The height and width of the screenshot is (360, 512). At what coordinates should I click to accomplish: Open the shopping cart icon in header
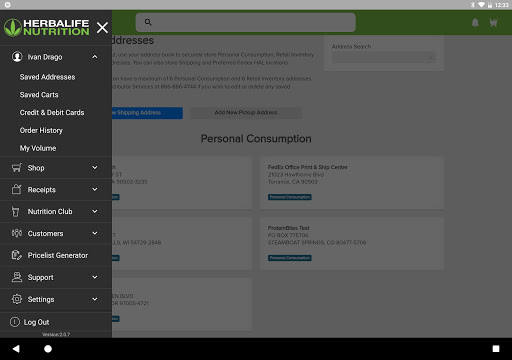click(x=494, y=23)
